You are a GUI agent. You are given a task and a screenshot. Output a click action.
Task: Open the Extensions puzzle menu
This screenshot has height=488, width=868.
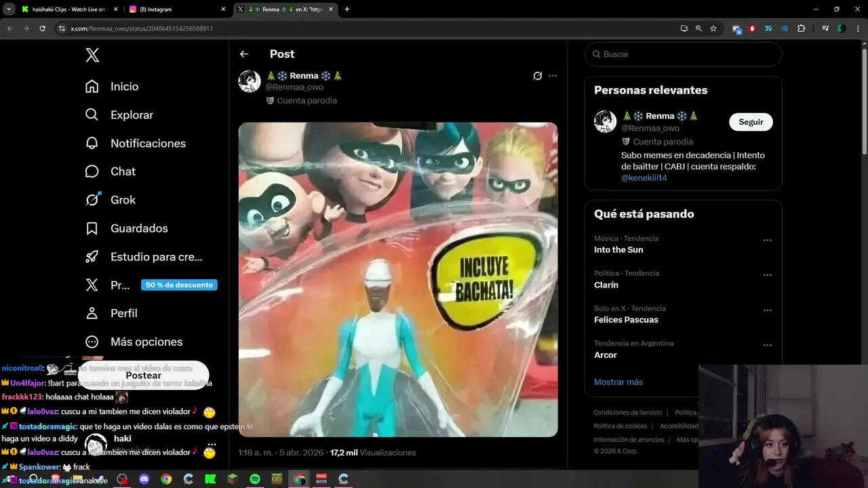[801, 28]
